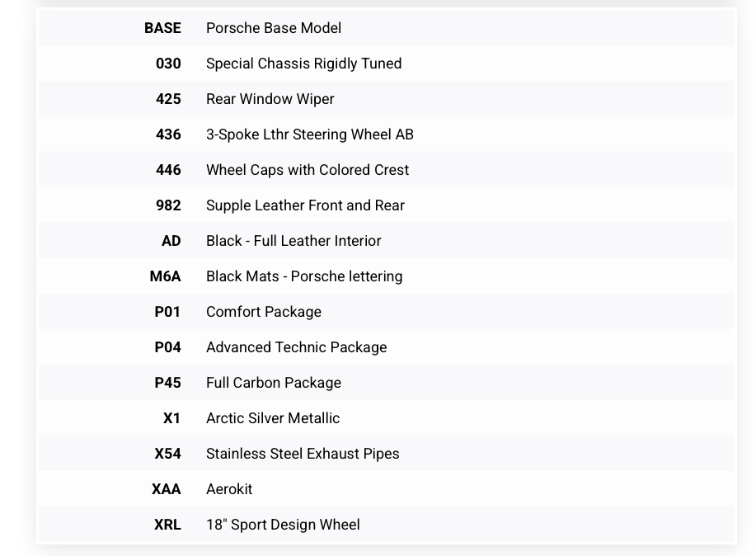Click the Aerokit option description

pos(228,489)
